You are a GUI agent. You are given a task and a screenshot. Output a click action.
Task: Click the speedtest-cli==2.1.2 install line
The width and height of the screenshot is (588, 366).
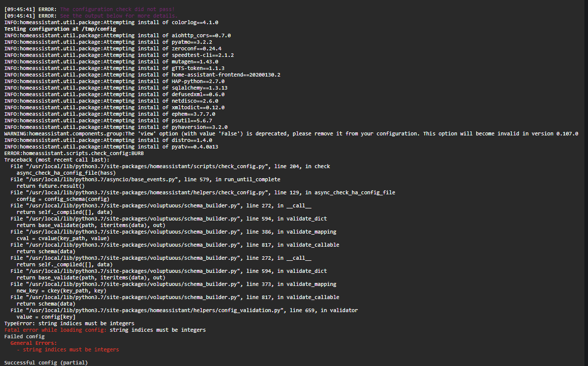(x=119, y=55)
